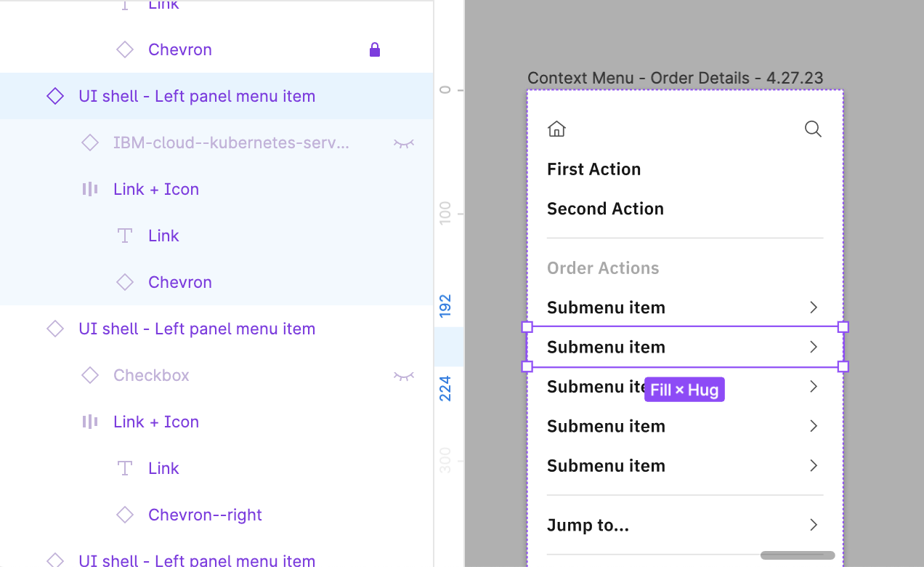The width and height of the screenshot is (924, 567).
Task: Click the IBM-cloud--kubernetes-serv diamond icon
Action: [89, 142]
